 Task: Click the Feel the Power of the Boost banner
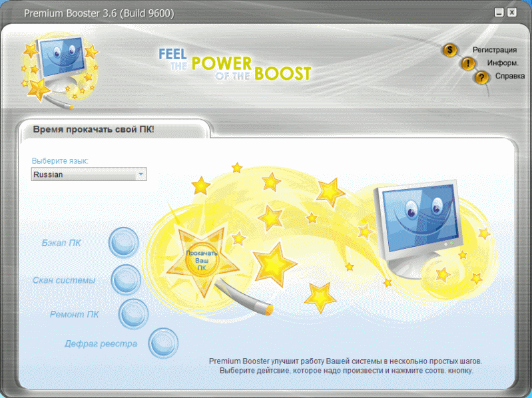pos(235,65)
